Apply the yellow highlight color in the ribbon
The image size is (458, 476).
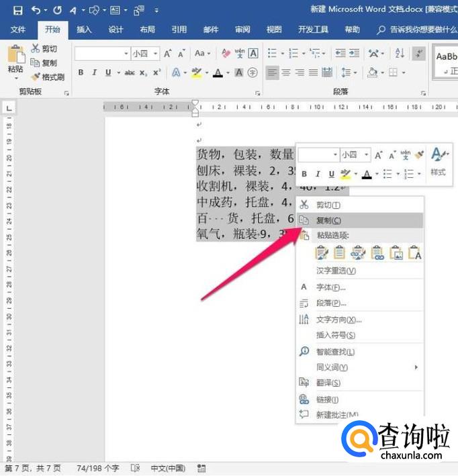click(196, 73)
